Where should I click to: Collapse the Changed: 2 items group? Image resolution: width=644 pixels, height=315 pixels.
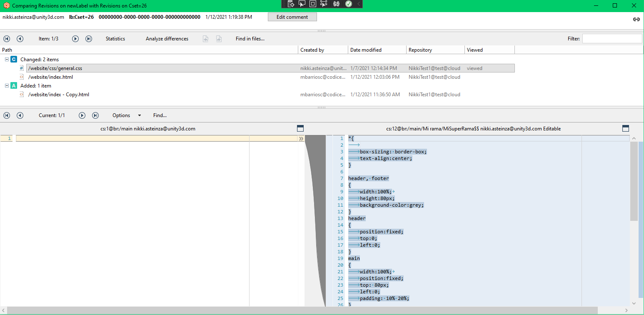click(7, 59)
